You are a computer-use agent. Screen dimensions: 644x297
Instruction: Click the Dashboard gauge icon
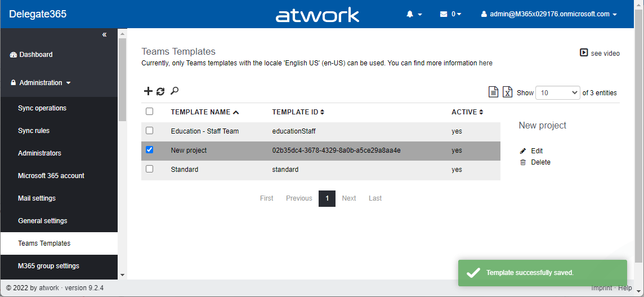(13, 55)
